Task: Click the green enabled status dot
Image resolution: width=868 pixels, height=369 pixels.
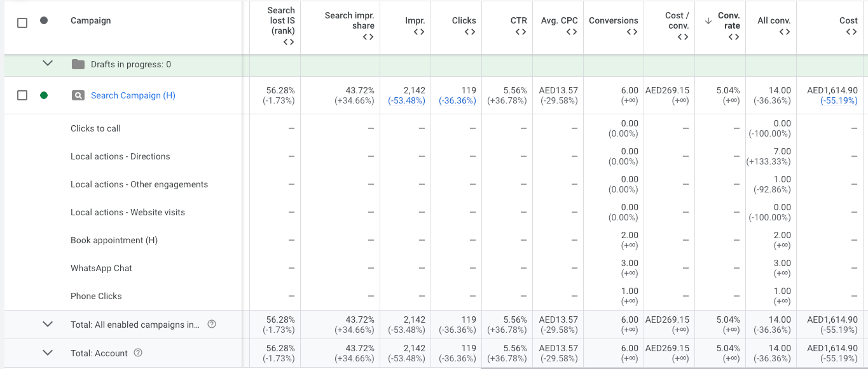Action: pyautogui.click(x=44, y=95)
